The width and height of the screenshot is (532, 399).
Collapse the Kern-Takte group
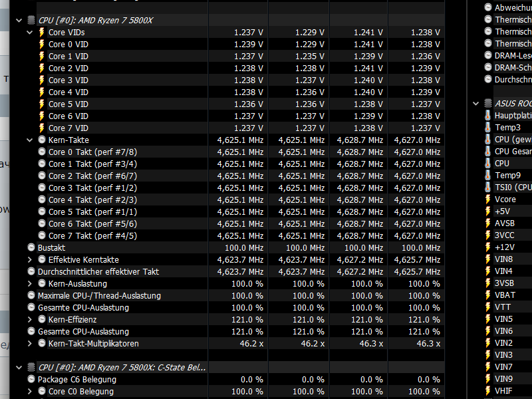pos(29,140)
